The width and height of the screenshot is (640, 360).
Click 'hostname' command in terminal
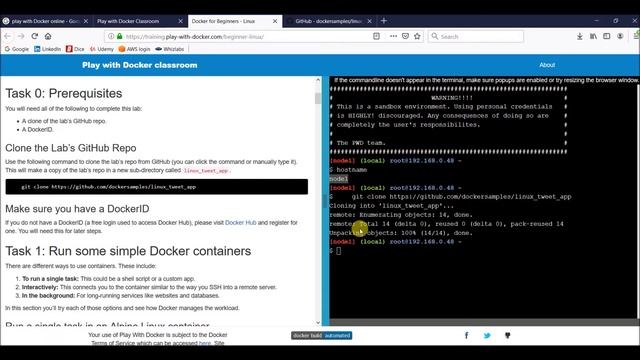click(352, 170)
